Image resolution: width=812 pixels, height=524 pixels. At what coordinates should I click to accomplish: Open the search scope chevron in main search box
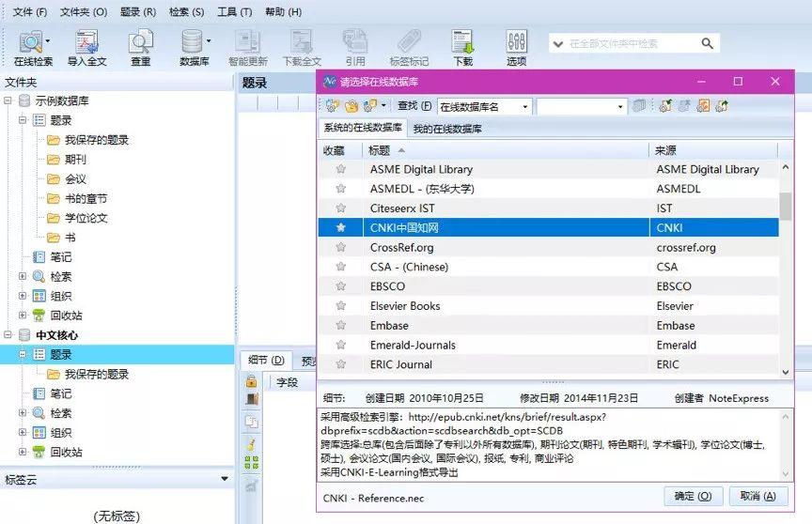coord(558,44)
